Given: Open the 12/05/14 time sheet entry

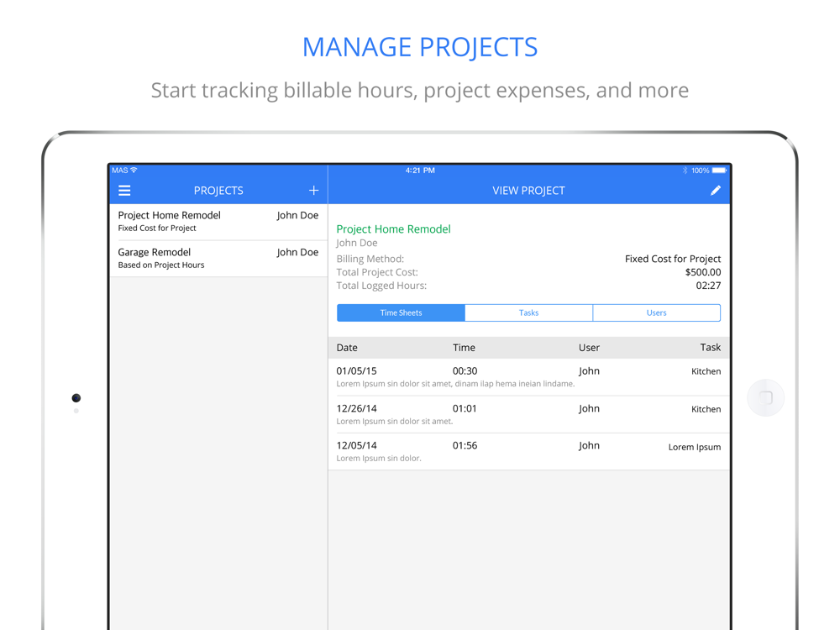Looking at the screenshot, I should tap(528, 452).
